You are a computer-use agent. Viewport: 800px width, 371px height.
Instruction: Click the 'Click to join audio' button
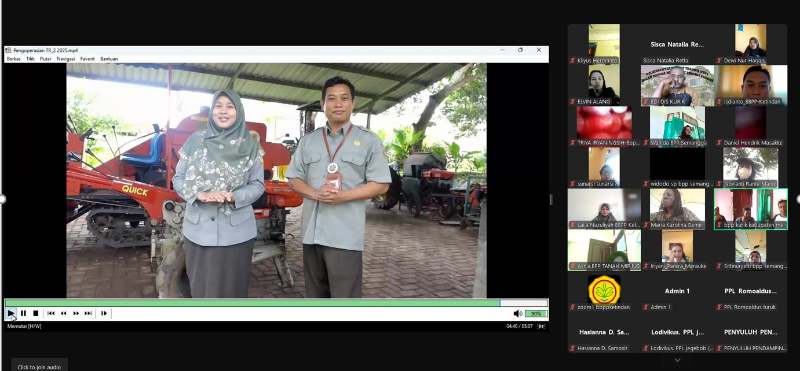[39, 366]
